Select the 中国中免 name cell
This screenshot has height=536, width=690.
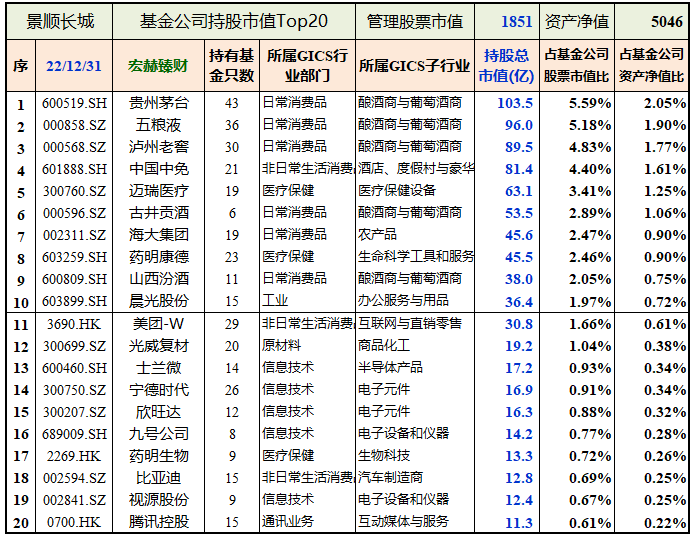[158, 169]
